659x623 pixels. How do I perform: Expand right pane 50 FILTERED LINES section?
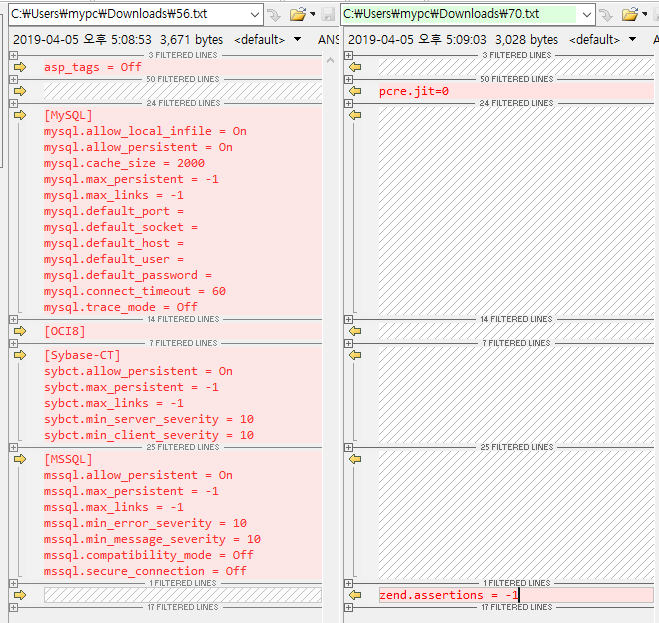348,79
